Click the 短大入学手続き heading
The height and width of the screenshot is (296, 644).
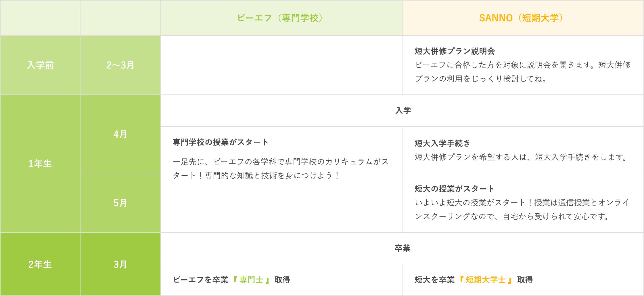[x=442, y=143]
